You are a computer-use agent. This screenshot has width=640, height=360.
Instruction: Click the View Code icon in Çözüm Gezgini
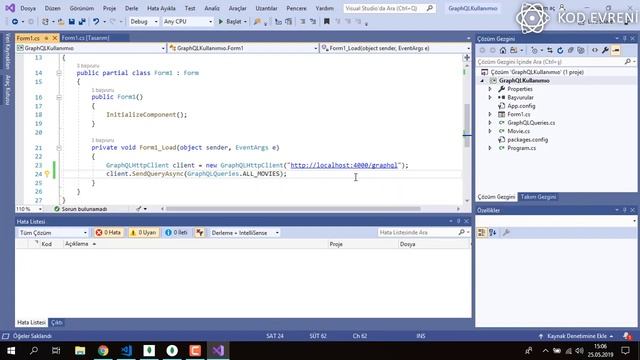coord(595,50)
